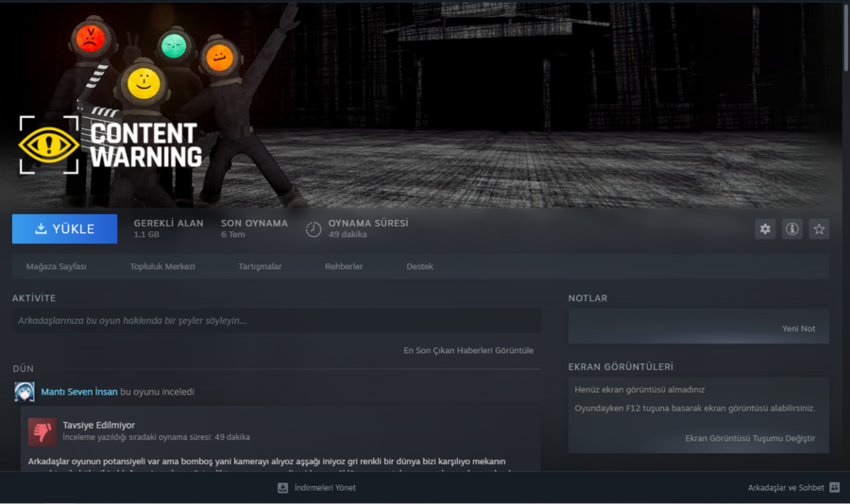This screenshot has width=850, height=504.
Task: Click Mantı Seven İnsan avatar thumbnail
Action: pos(25,392)
